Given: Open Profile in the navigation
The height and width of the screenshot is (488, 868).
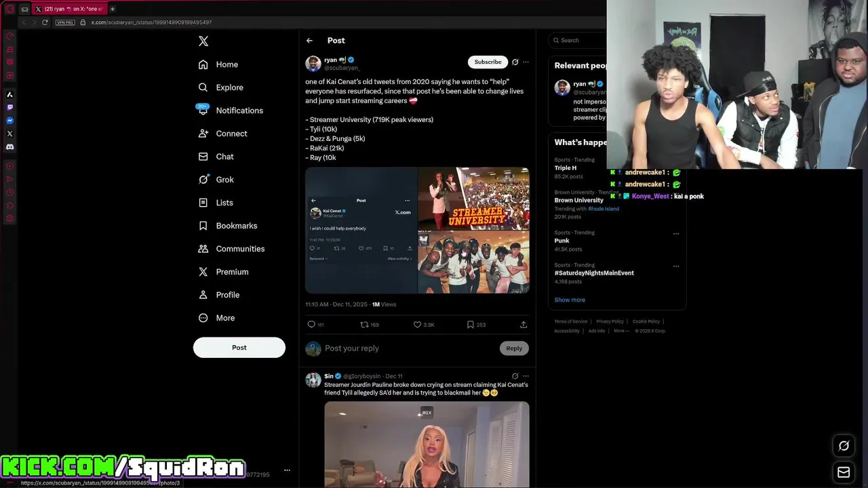Looking at the screenshot, I should tap(219, 295).
